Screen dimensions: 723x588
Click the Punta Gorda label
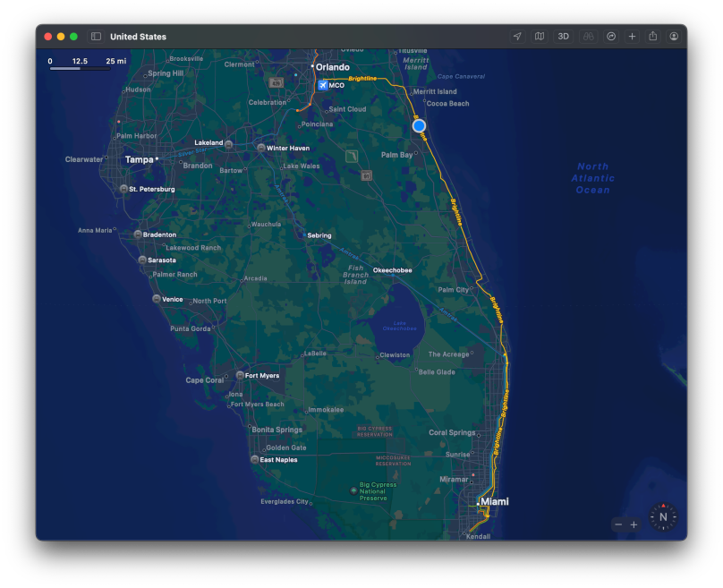point(191,328)
